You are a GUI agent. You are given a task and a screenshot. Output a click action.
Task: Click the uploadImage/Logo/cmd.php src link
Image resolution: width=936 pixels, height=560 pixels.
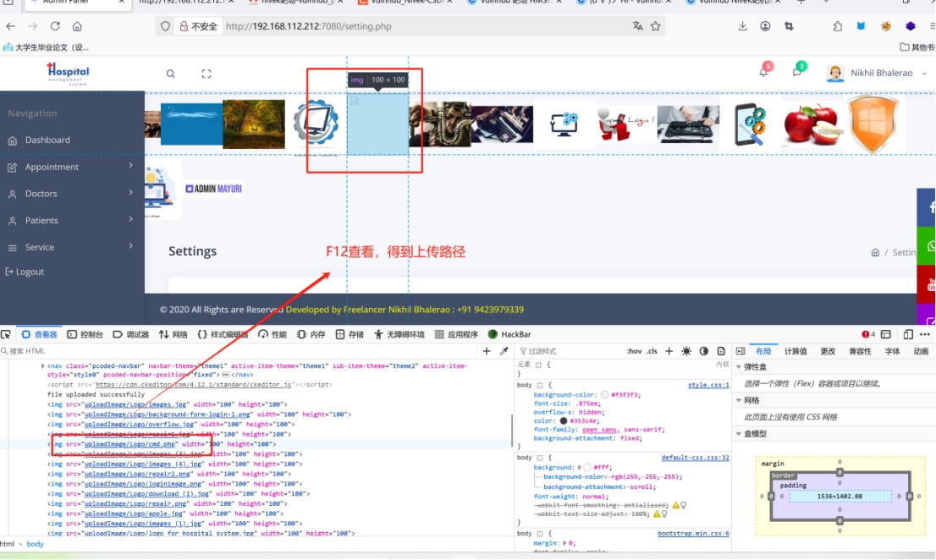click(129, 444)
